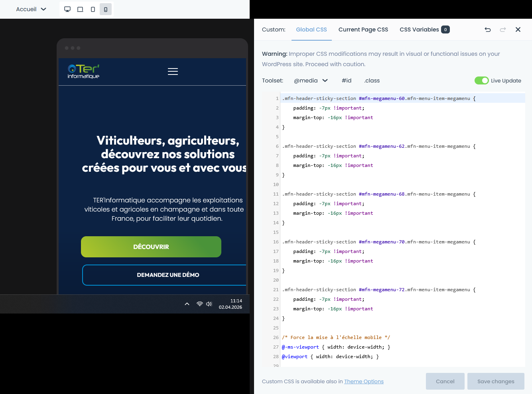Open Wi-Fi network tray icon
Image resolution: width=532 pixels, height=394 pixels.
[x=199, y=304]
